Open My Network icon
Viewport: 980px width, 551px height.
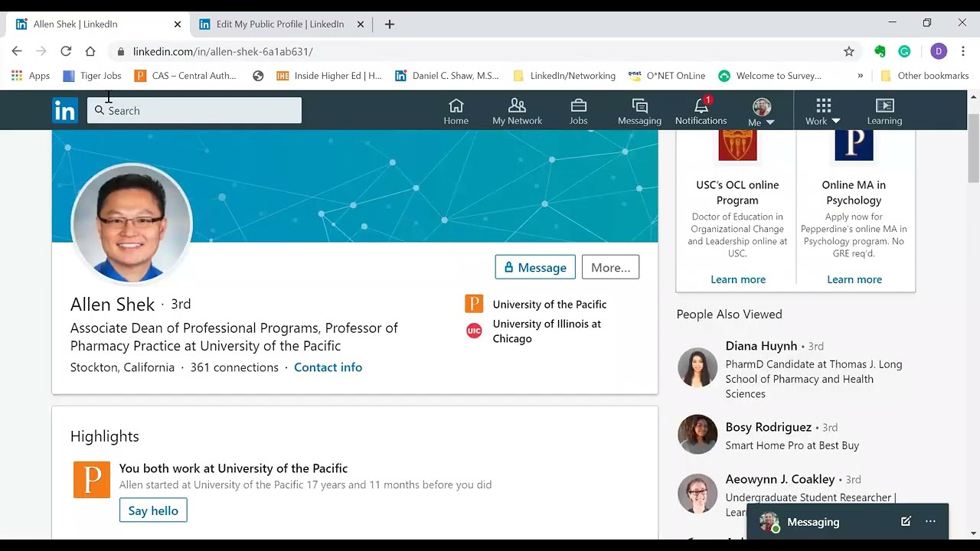click(517, 111)
